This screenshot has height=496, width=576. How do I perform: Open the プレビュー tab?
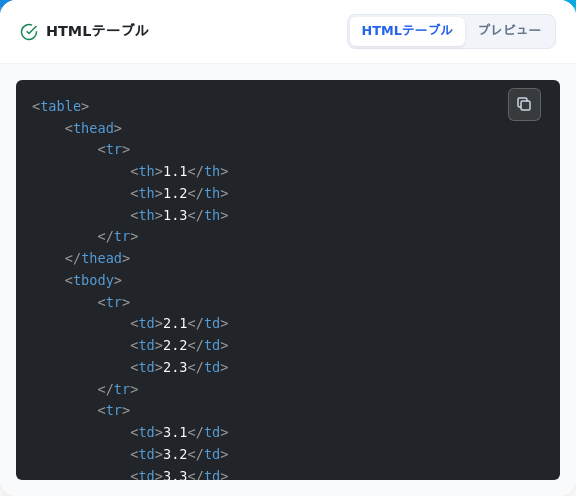[x=510, y=31]
